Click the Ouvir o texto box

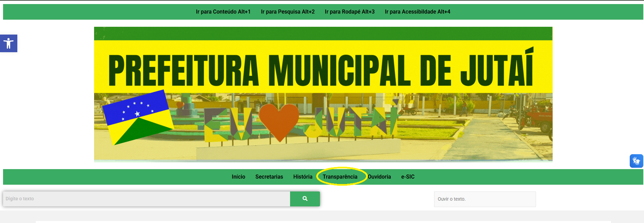tap(485, 199)
